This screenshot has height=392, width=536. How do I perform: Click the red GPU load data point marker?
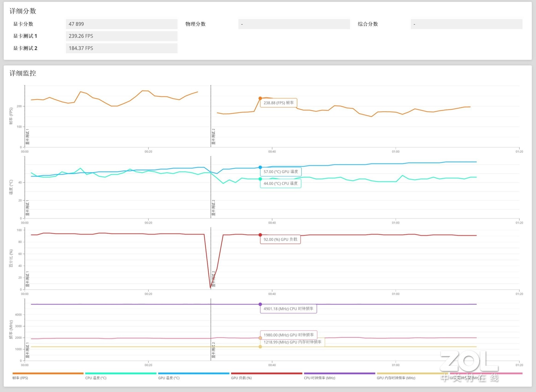(x=260, y=235)
